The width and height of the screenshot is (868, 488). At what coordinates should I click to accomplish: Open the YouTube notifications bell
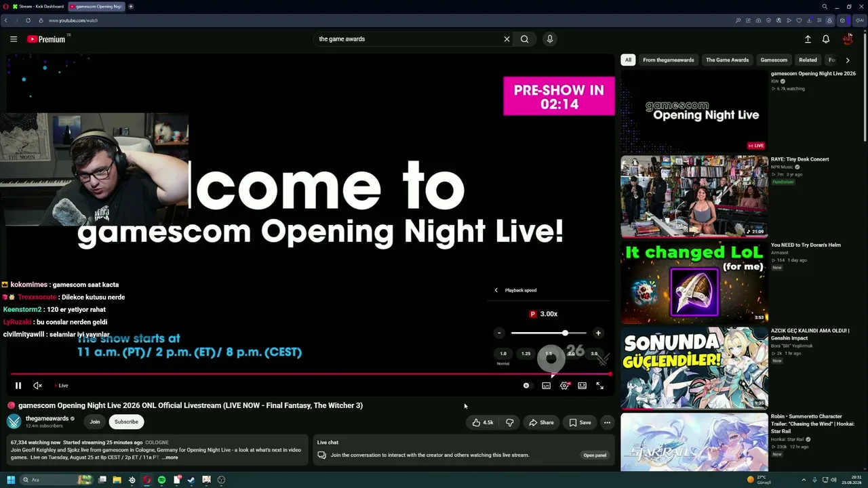(x=826, y=39)
